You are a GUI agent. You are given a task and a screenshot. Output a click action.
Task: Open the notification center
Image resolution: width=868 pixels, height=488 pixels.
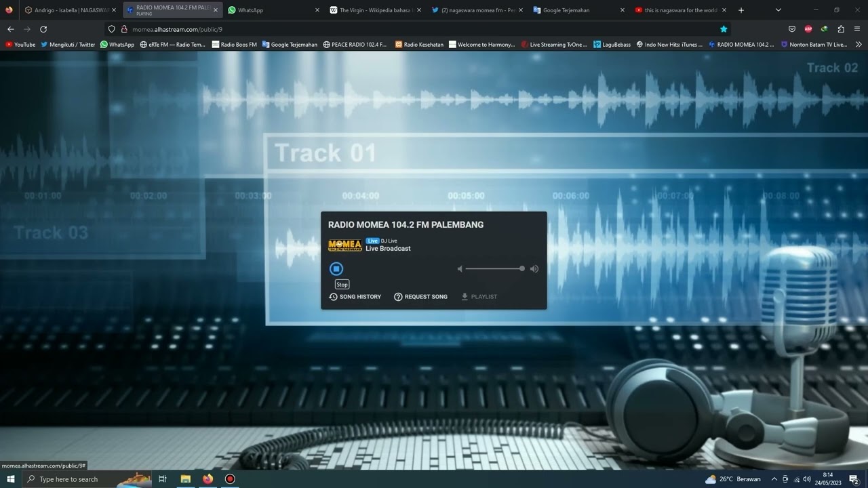pos(854,479)
